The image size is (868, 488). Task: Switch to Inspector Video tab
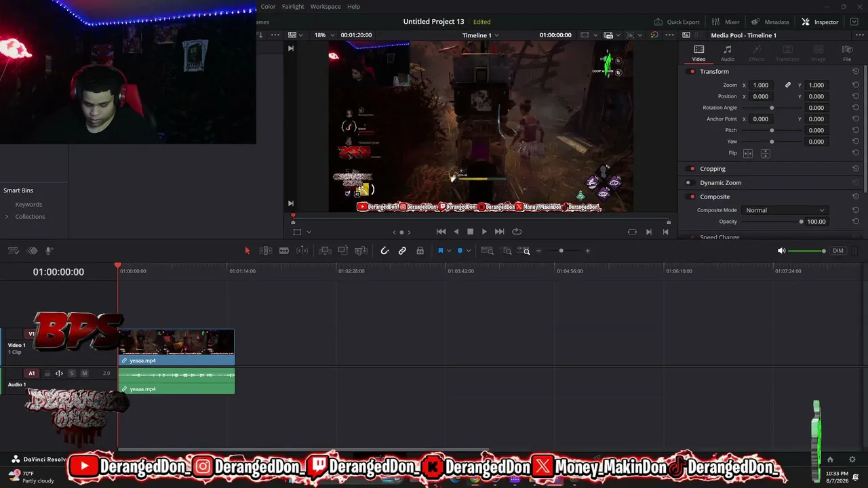698,54
